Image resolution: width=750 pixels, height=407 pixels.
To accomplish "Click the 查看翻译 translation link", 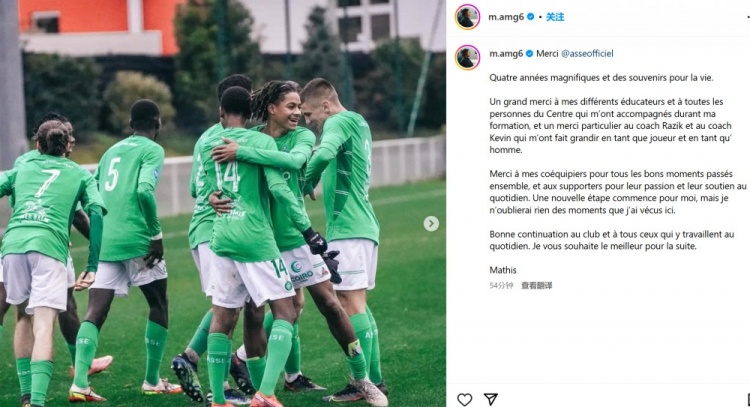I will click(x=537, y=286).
